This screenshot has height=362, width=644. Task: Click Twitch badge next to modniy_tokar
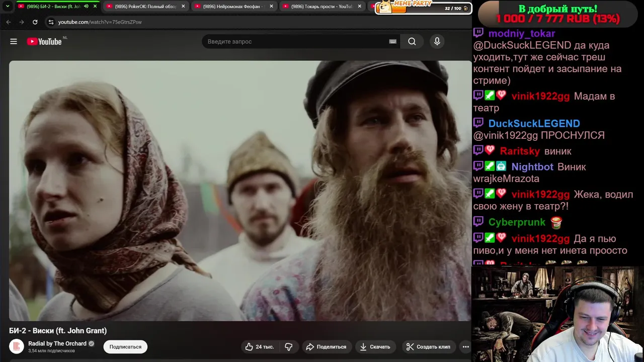click(478, 33)
